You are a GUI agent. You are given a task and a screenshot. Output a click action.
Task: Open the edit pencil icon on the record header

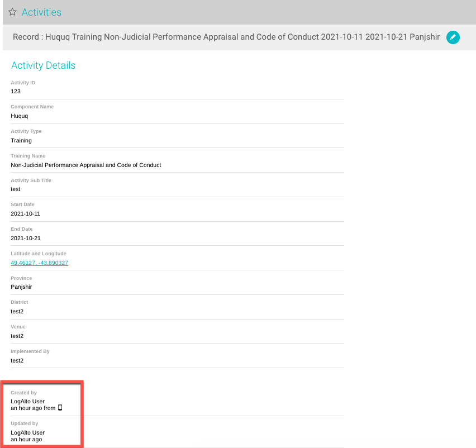[453, 37]
